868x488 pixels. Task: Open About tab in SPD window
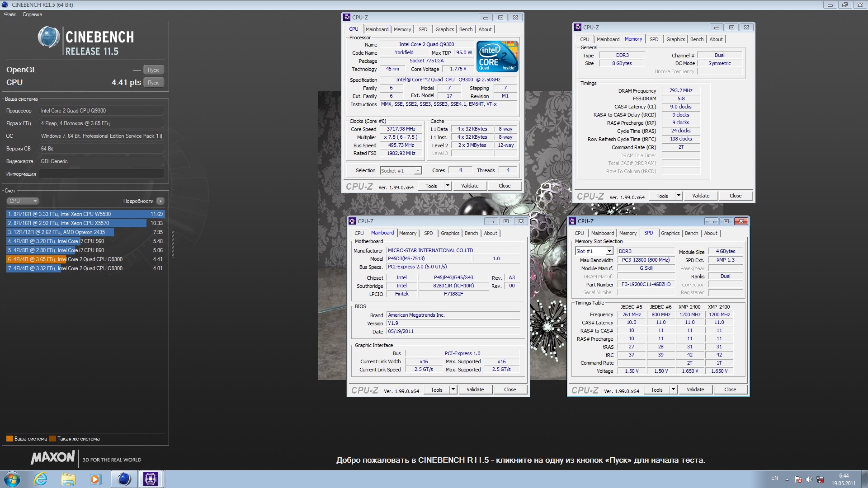point(710,233)
